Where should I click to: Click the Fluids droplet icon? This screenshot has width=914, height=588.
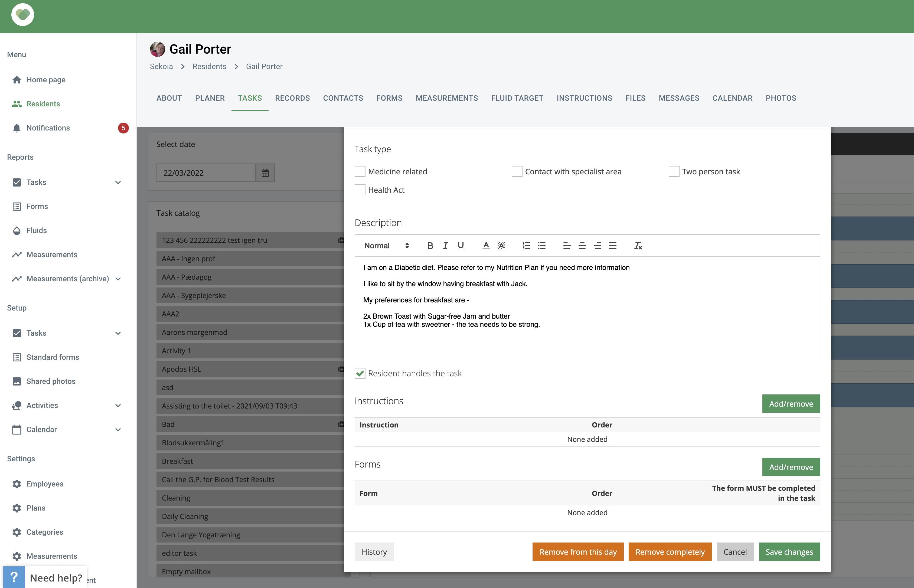pos(17,231)
